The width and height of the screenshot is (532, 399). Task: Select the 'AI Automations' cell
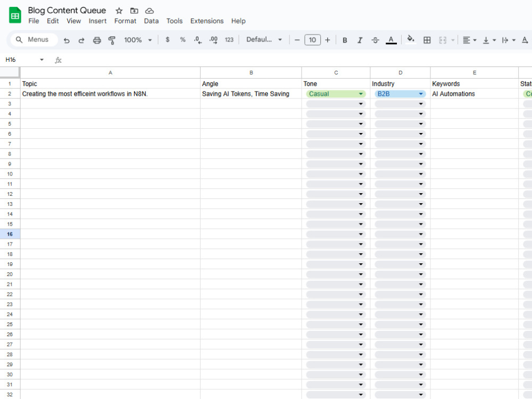click(475, 94)
